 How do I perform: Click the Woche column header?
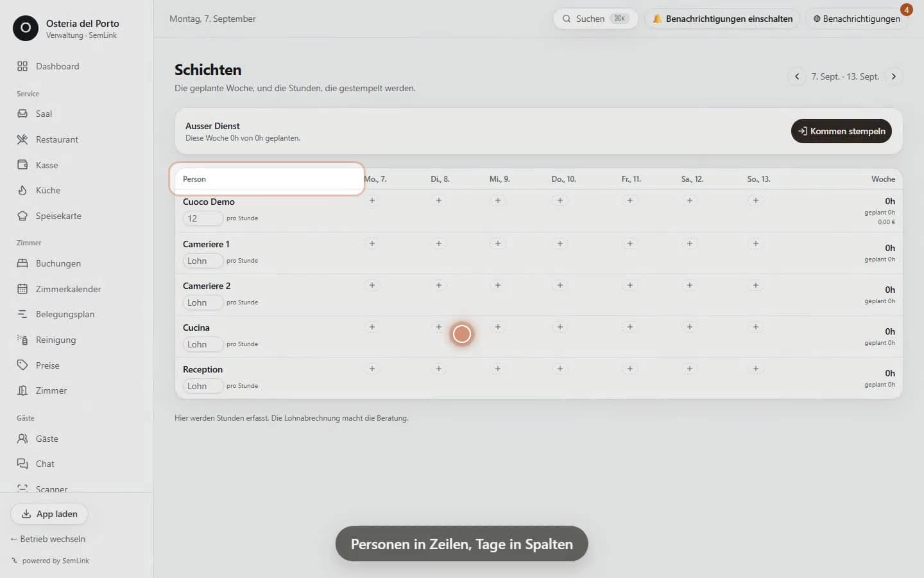tap(883, 179)
